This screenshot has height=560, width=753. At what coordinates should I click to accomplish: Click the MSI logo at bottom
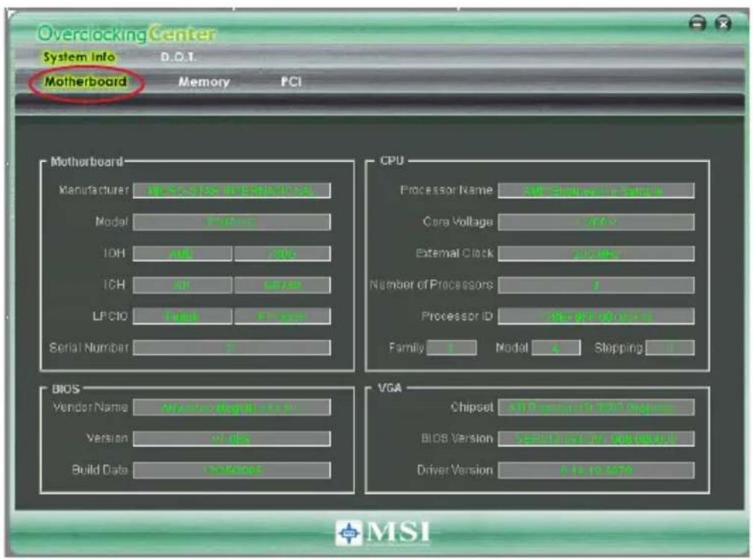tap(383, 532)
